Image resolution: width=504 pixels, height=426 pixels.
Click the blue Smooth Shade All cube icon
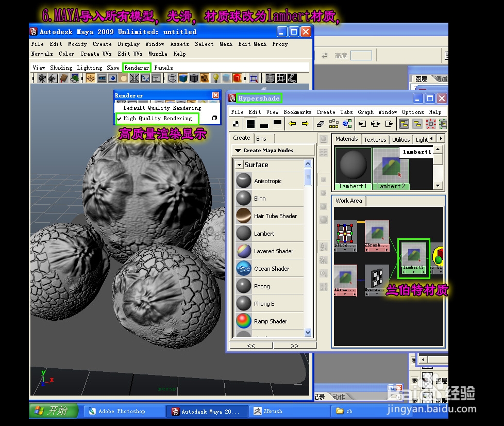tap(183, 78)
